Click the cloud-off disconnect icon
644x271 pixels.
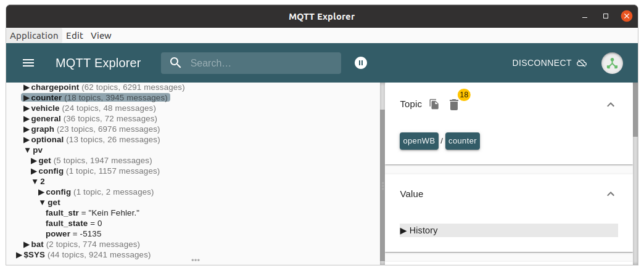click(582, 63)
